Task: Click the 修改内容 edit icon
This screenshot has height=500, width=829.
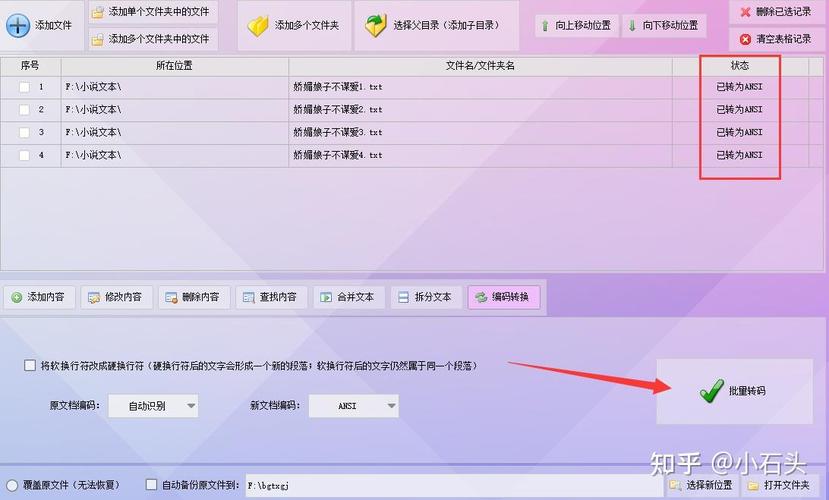Action: click(x=94, y=298)
